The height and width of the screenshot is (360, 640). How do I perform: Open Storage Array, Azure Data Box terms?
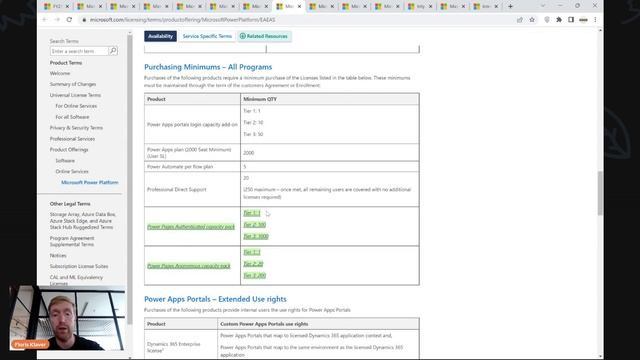(x=83, y=221)
